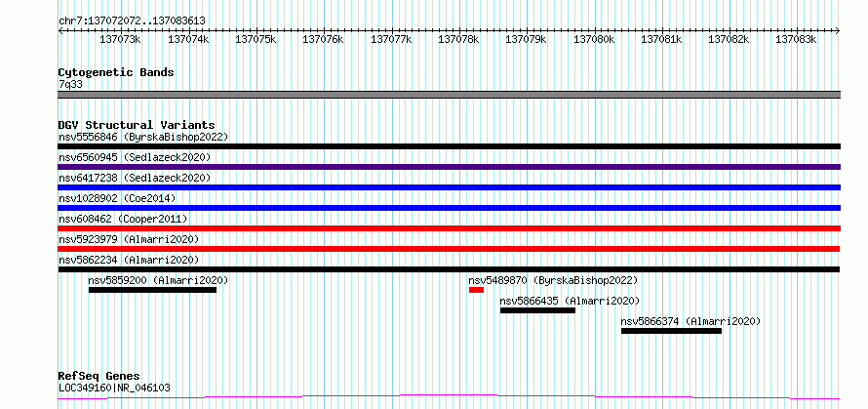Click the 137075k ruler tick label

coord(256,39)
